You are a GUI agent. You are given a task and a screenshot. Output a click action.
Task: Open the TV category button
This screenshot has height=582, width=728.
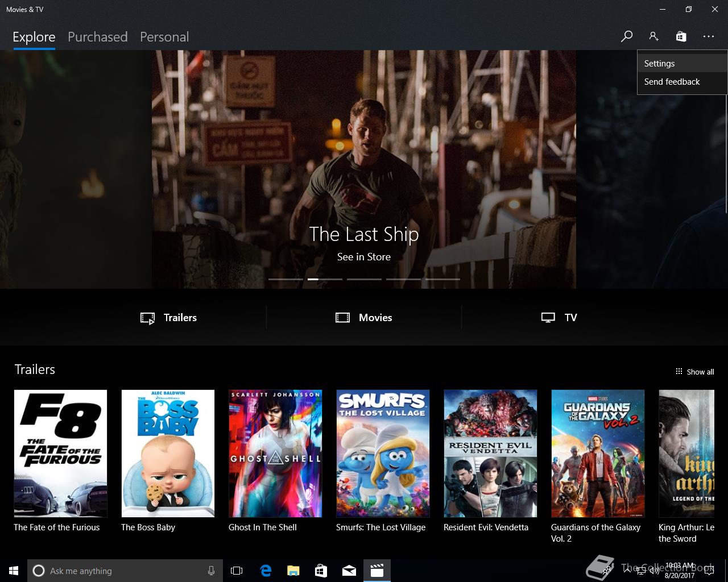click(559, 318)
